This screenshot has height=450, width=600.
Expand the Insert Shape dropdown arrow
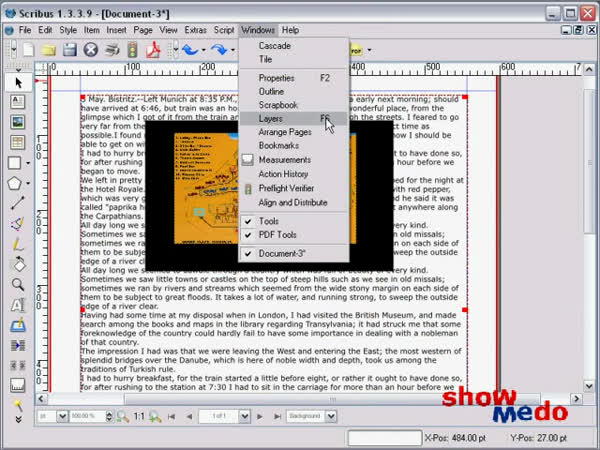click(x=28, y=163)
